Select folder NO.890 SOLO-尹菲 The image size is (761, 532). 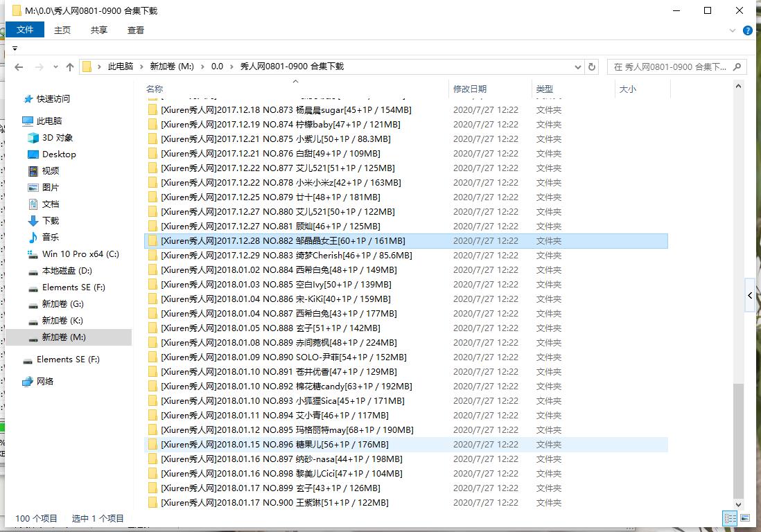tap(406, 357)
